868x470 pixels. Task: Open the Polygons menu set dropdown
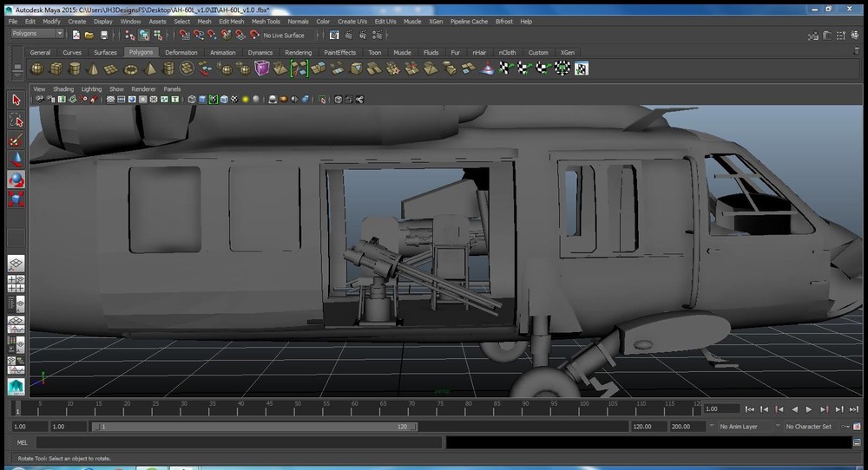point(36,34)
